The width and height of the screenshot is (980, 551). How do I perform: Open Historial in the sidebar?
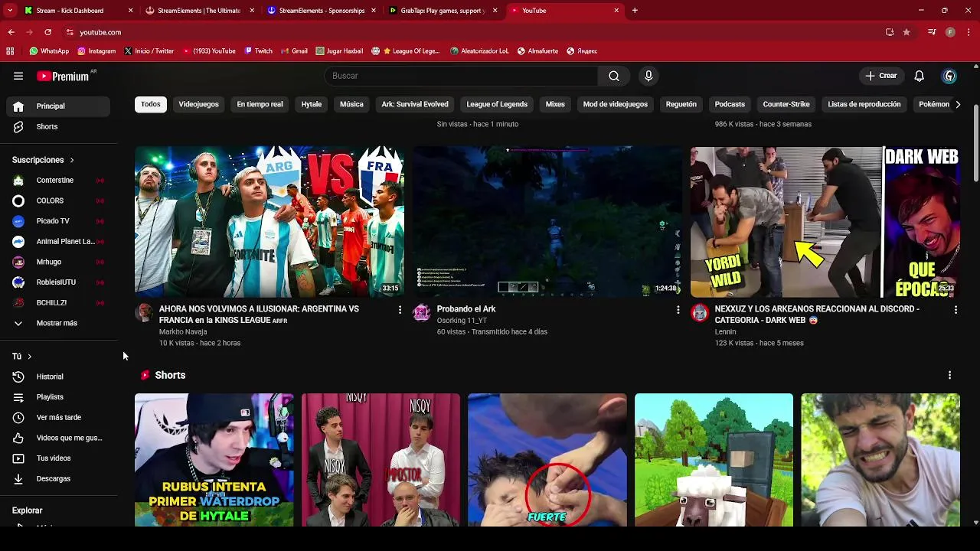(x=58, y=377)
